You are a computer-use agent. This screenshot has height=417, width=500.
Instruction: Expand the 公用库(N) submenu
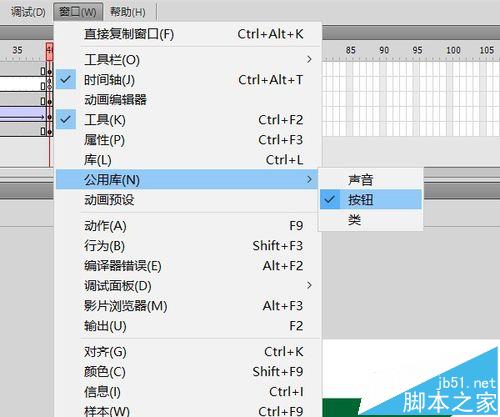click(x=187, y=180)
